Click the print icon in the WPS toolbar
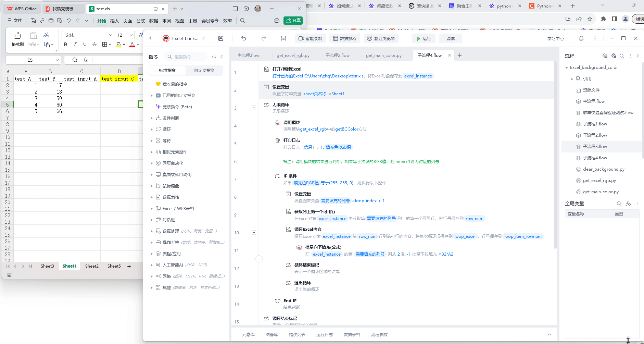644x344 pixels. [51, 21]
